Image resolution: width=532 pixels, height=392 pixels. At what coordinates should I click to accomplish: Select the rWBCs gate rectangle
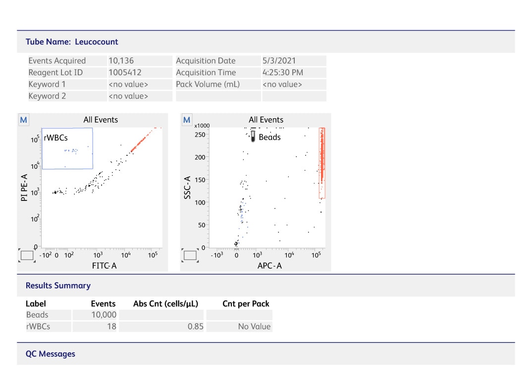[x=67, y=148]
